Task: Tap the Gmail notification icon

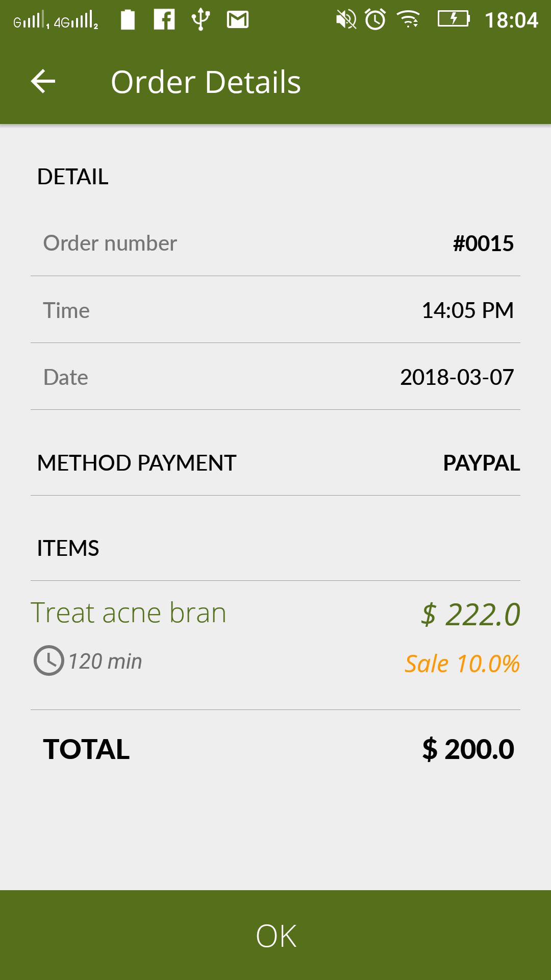Action: tap(238, 20)
